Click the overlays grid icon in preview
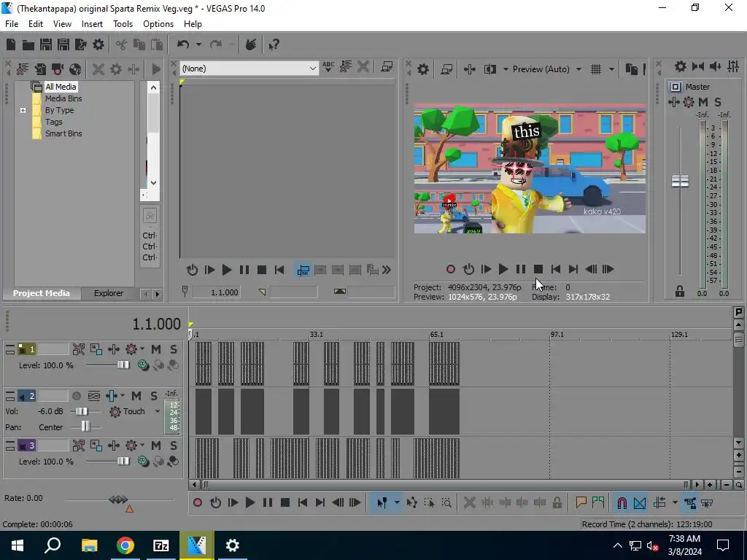This screenshot has width=747, height=560. pos(596,69)
